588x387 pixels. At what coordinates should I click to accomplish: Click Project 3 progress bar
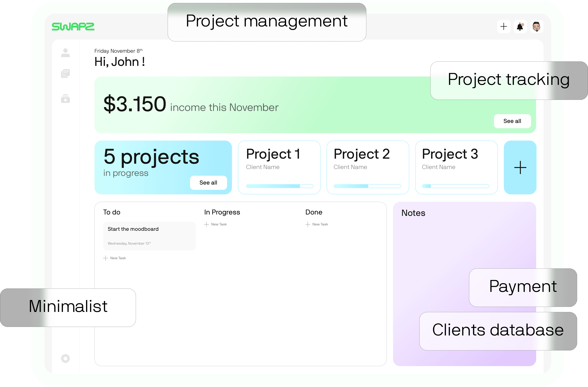(455, 186)
